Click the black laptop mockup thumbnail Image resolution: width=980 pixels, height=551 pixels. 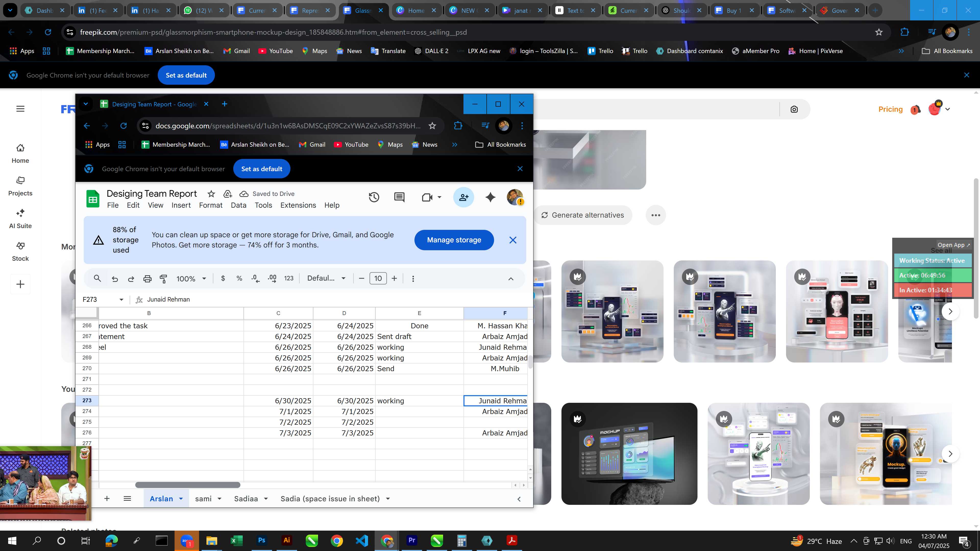pos(629,454)
